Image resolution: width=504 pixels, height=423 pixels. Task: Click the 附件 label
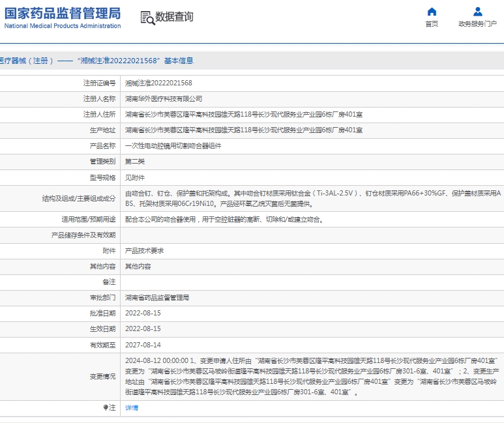109,251
